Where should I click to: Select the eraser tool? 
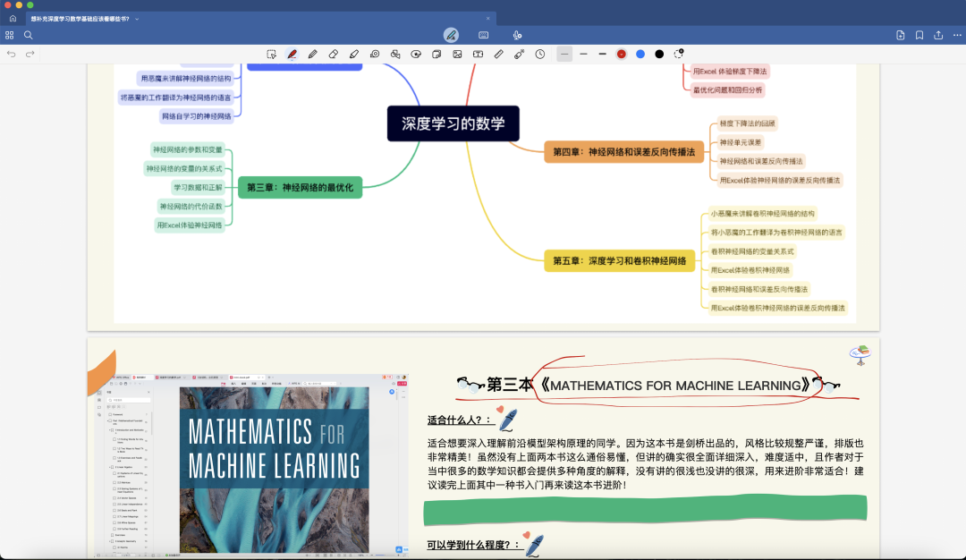334,55
